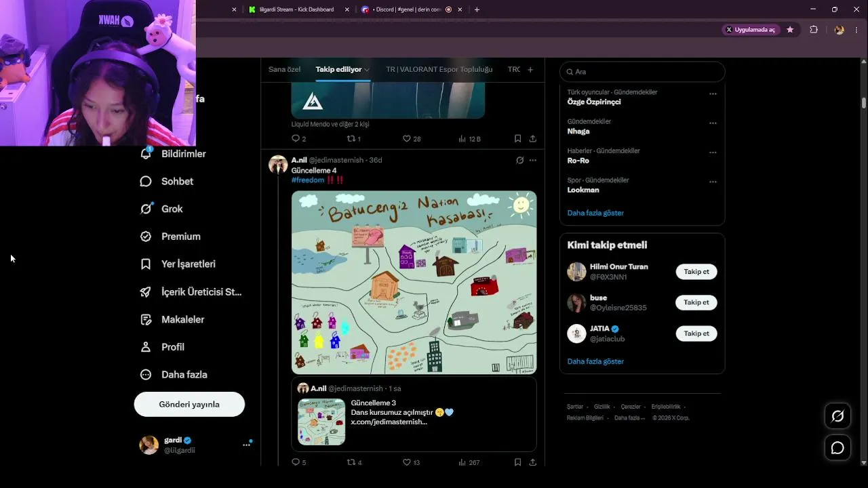Open the Gizlilik footer link
Screen dimensions: 868x488
click(x=602, y=407)
